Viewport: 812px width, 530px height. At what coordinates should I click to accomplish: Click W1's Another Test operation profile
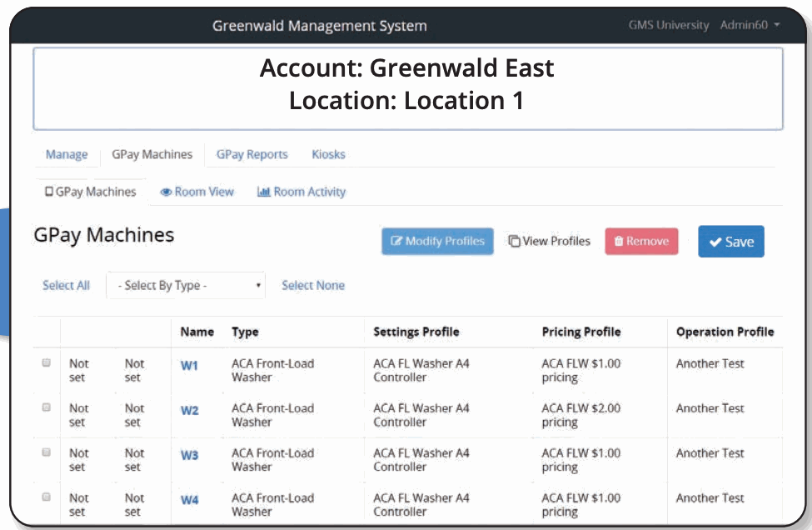710,363
